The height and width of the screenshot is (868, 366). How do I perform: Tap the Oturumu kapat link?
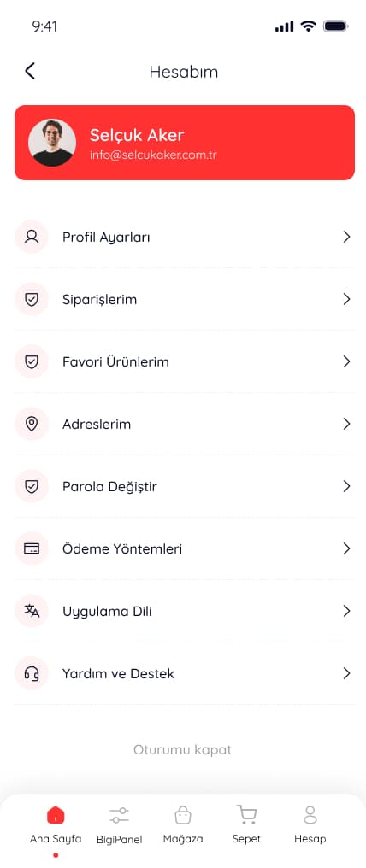point(182,750)
